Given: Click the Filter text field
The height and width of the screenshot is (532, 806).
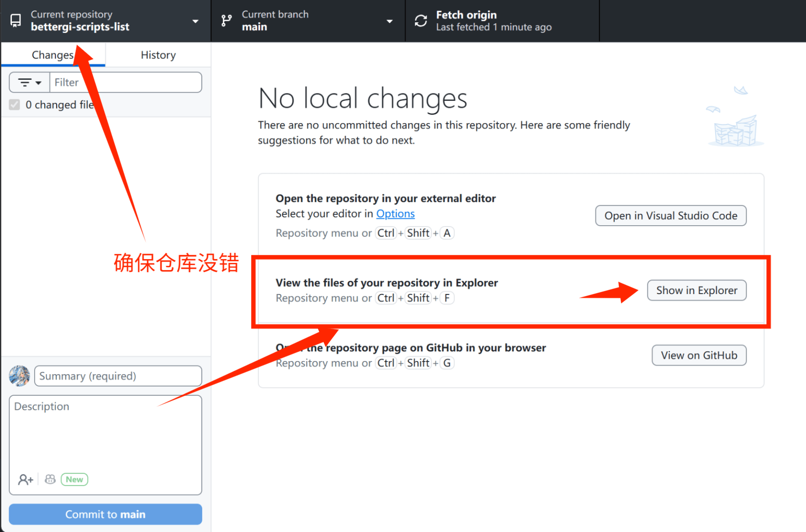Looking at the screenshot, I should point(125,82).
